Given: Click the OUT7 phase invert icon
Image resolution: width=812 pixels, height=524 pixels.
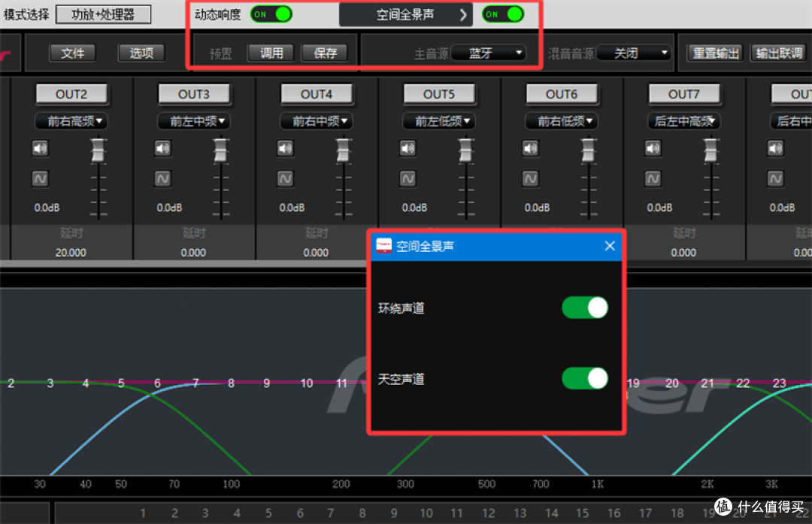Looking at the screenshot, I should click(653, 179).
